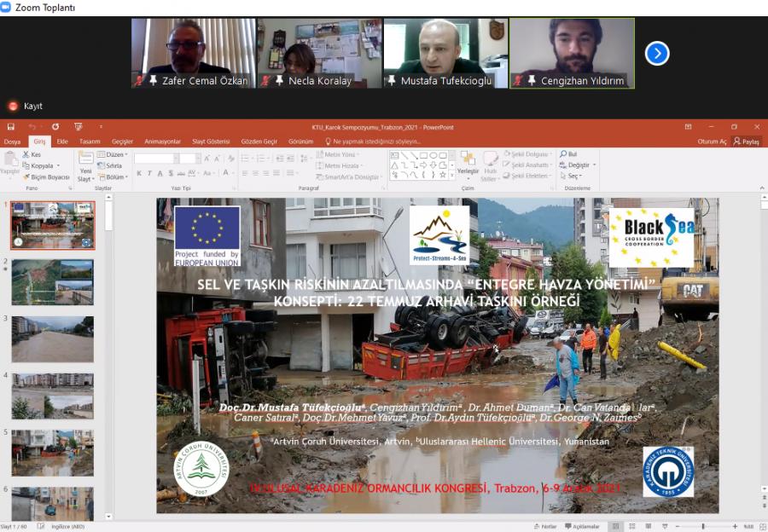The height and width of the screenshot is (532, 768).
Task: Switch to reading view in status bar
Action: click(649, 527)
